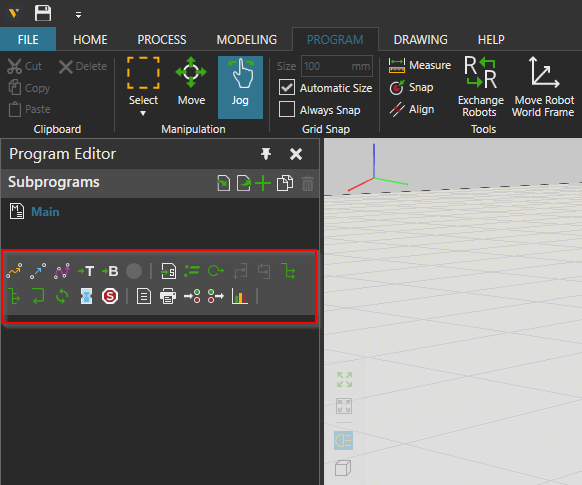
Task: Add a Delay hourglass statement
Action: coord(86,296)
